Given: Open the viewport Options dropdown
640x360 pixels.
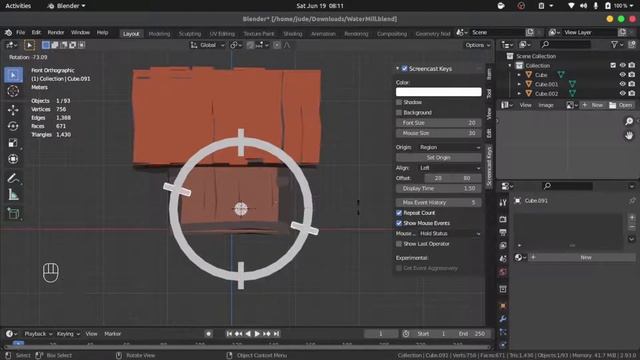Looking at the screenshot, I should 478,45.
